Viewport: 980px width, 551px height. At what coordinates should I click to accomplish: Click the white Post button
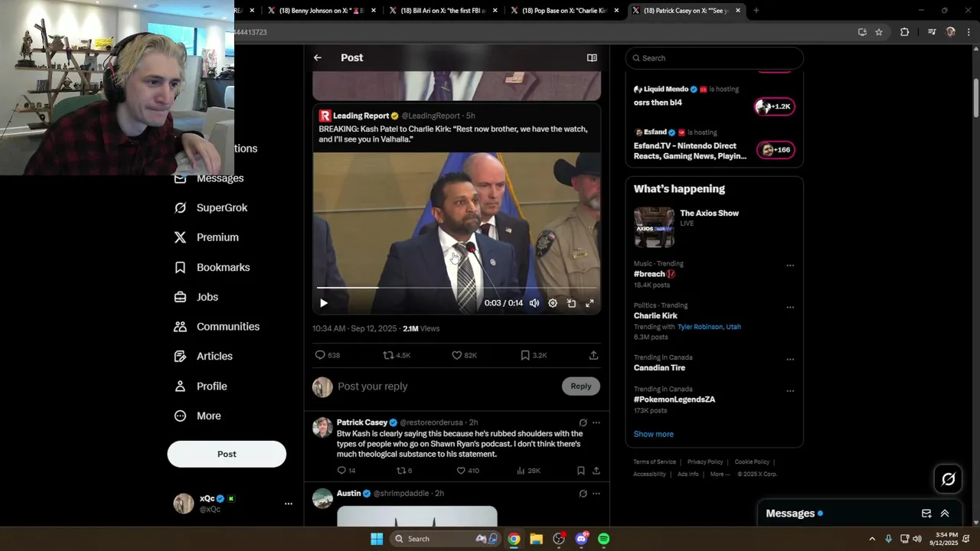pyautogui.click(x=227, y=454)
